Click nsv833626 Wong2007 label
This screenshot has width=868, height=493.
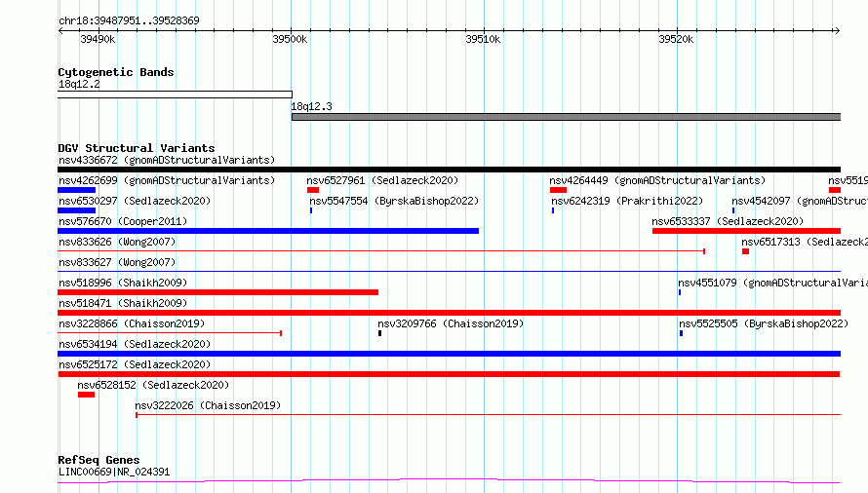117,242
